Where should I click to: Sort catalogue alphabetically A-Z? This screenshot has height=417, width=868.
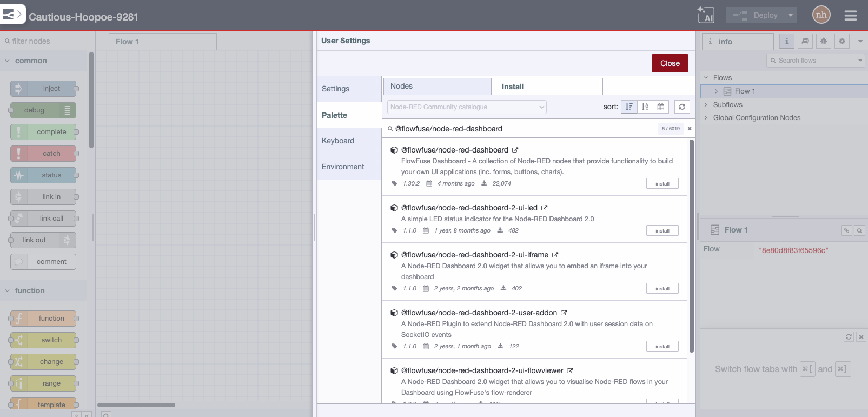coord(645,107)
